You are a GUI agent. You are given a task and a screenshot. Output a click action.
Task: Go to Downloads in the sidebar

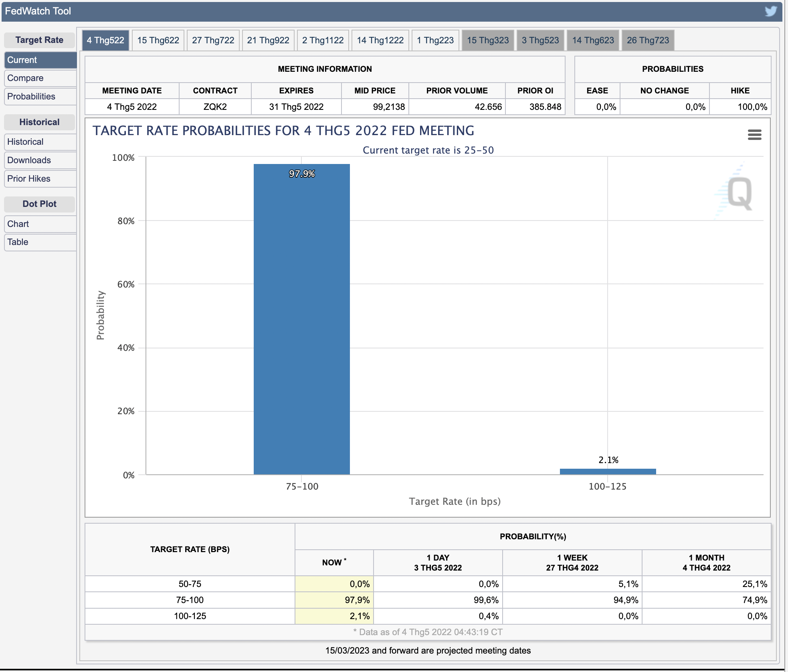click(x=40, y=160)
